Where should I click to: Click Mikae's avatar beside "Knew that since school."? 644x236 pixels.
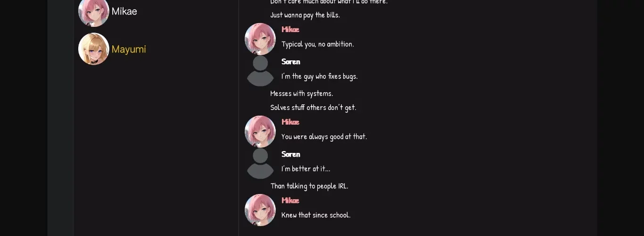coord(260,210)
